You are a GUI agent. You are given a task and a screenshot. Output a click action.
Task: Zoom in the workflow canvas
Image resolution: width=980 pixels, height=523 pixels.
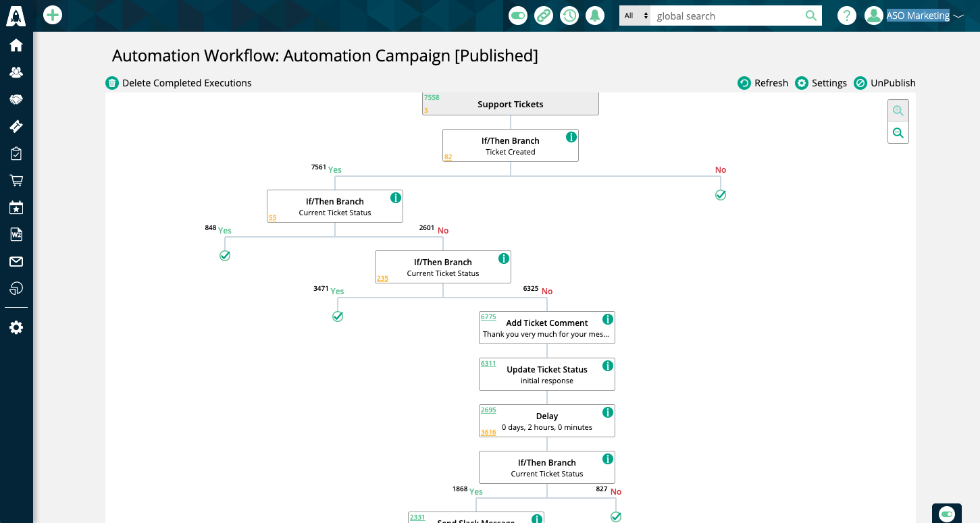point(898,111)
